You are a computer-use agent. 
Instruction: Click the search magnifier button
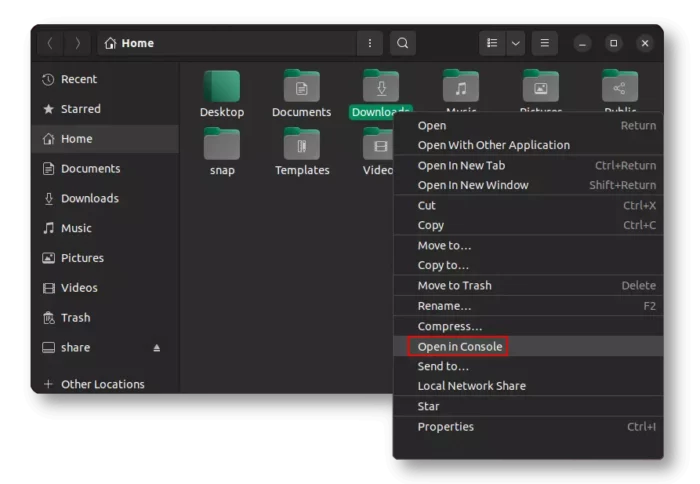click(x=403, y=43)
